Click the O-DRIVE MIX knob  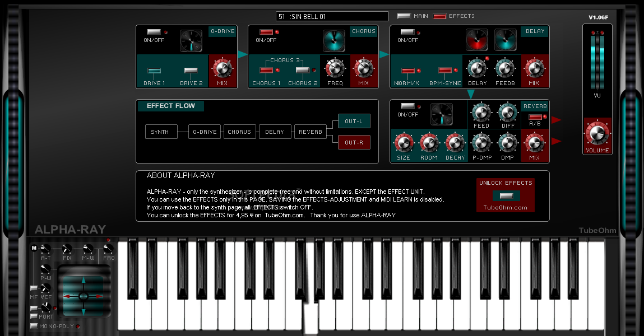(x=223, y=68)
